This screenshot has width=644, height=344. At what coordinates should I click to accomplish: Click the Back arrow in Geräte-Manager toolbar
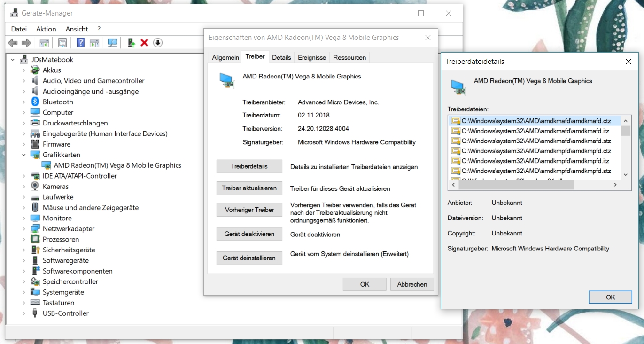pyautogui.click(x=13, y=43)
